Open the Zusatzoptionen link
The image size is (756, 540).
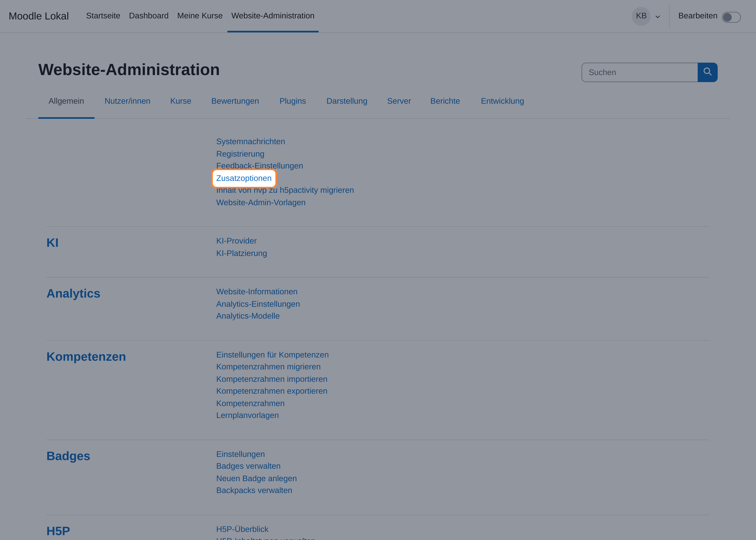244,178
